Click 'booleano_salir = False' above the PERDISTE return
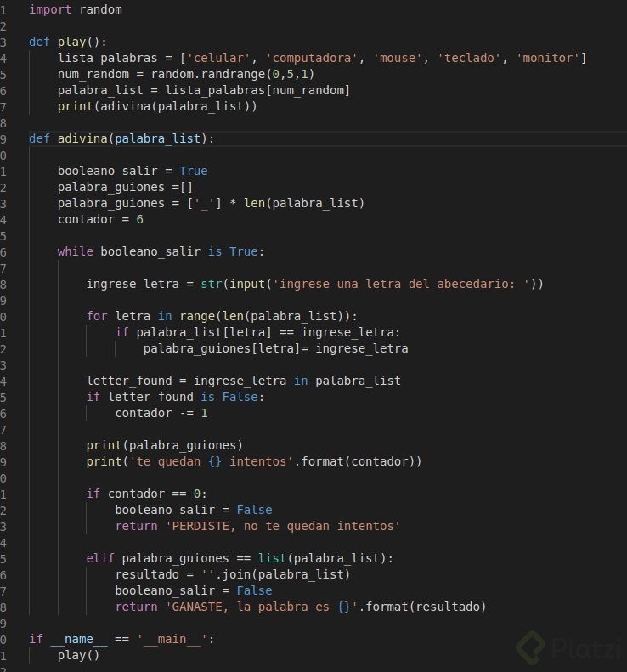627x672 pixels. [194, 510]
